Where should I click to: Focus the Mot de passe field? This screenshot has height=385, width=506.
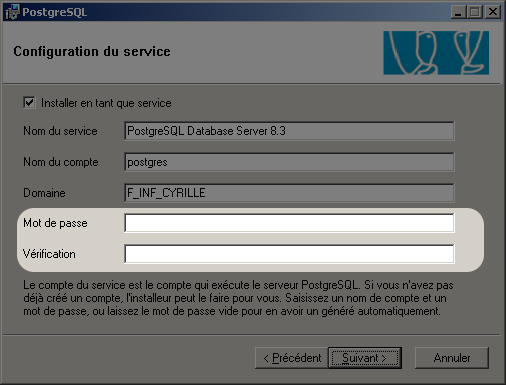pos(289,223)
